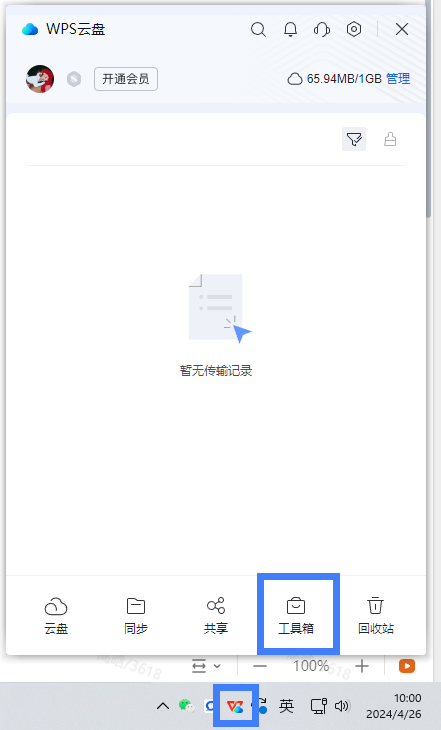Click the zoom out minus button
Viewport: 441px width, 730px height.
click(x=260, y=666)
